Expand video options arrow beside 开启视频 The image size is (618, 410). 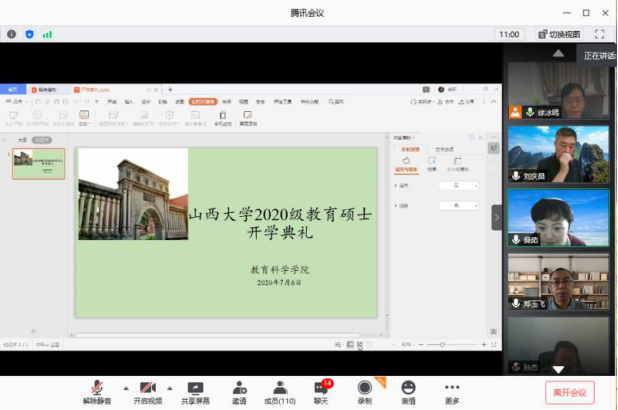coord(172,387)
